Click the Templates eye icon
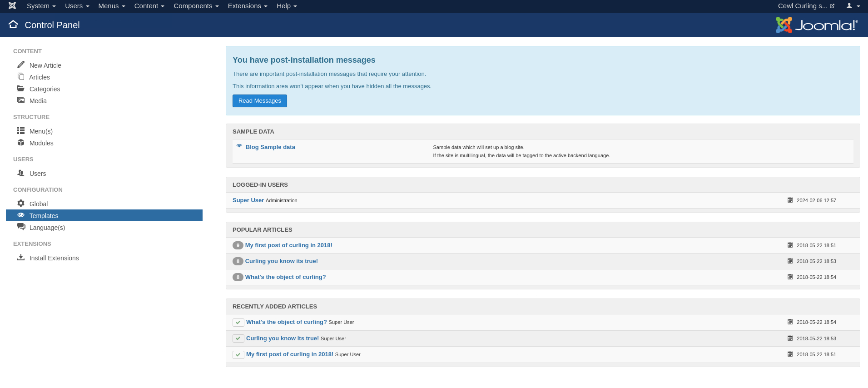This screenshot has height=388, width=868. 21,215
